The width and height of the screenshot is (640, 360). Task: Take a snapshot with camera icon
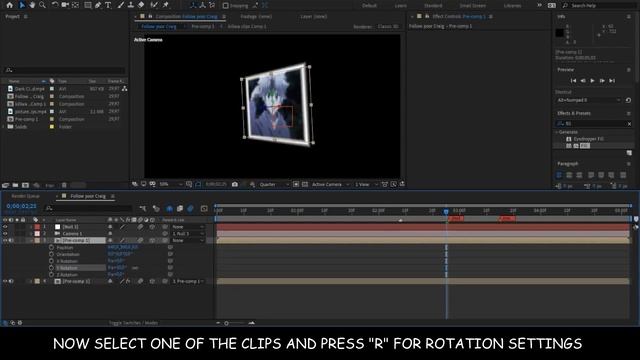(x=235, y=184)
